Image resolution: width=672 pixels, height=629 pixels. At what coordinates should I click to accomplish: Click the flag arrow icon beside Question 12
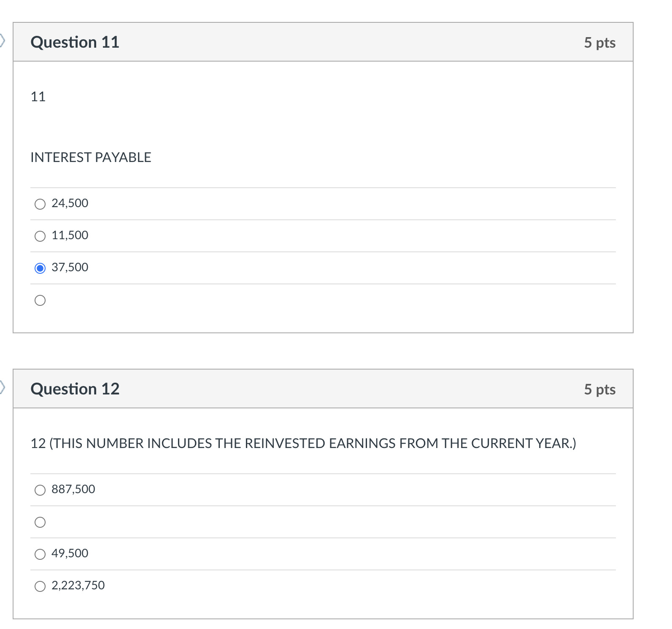point(3,387)
